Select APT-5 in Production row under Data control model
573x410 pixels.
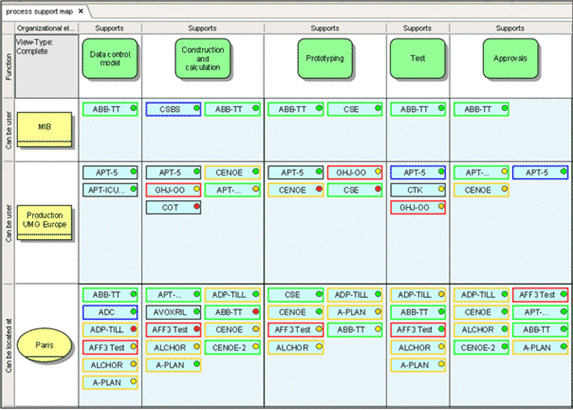point(110,172)
